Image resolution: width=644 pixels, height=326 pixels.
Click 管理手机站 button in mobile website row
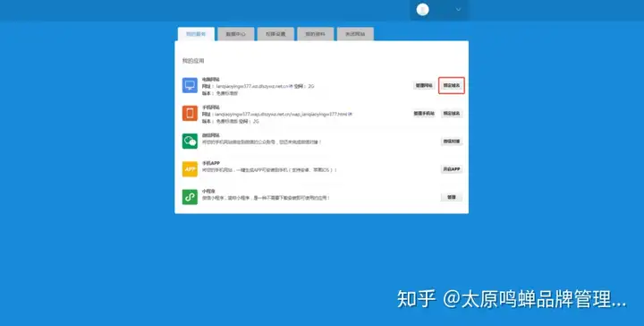point(424,114)
